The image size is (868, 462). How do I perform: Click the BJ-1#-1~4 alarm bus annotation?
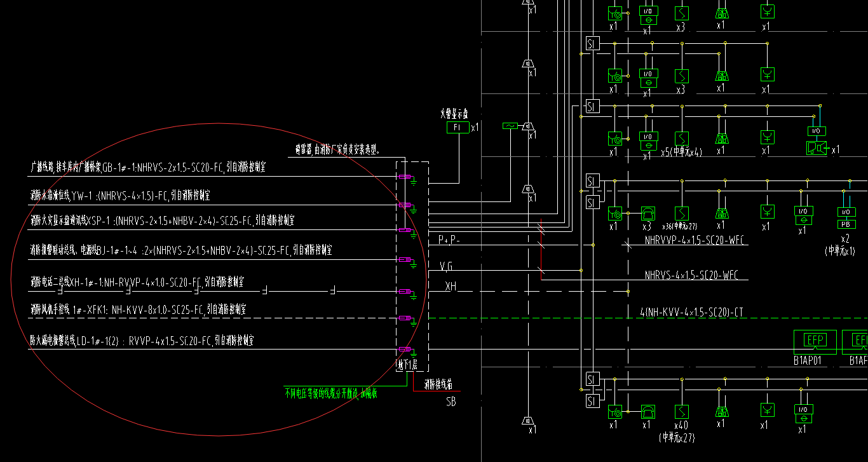(x=181, y=250)
